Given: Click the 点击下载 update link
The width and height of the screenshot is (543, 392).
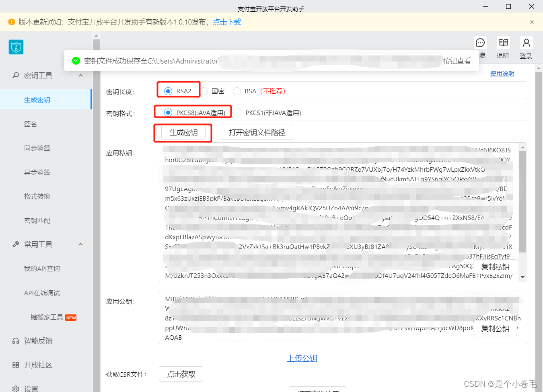Looking at the screenshot, I should (x=227, y=22).
